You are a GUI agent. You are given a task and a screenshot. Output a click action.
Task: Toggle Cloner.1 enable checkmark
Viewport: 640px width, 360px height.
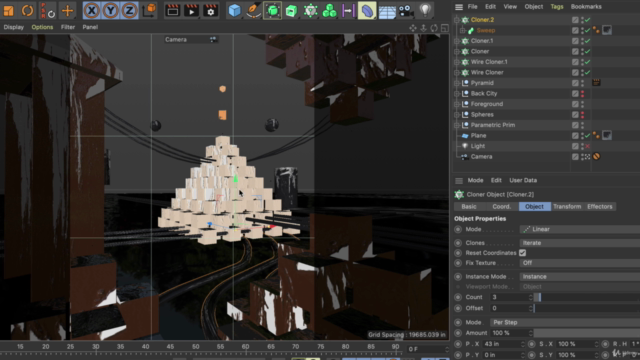pyautogui.click(x=588, y=41)
